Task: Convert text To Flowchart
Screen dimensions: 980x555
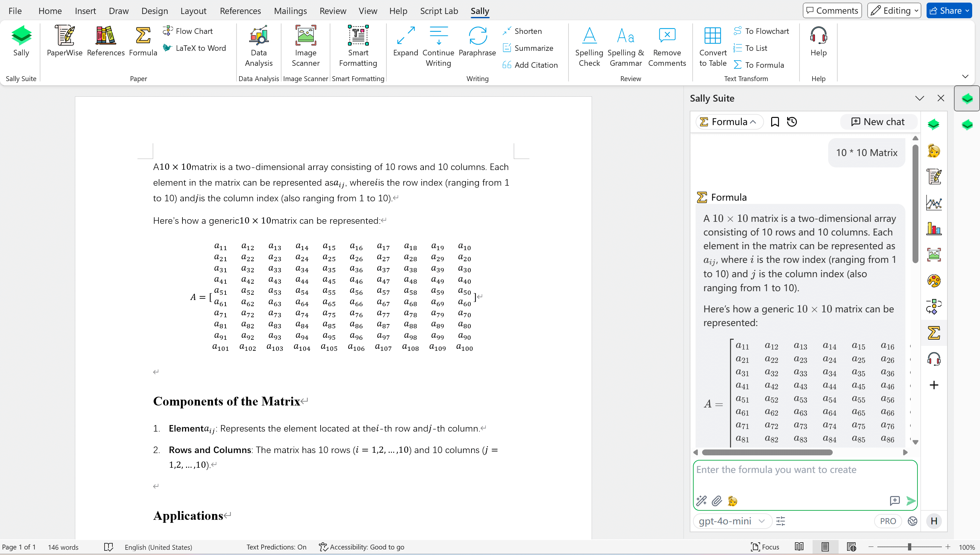Action: [761, 31]
